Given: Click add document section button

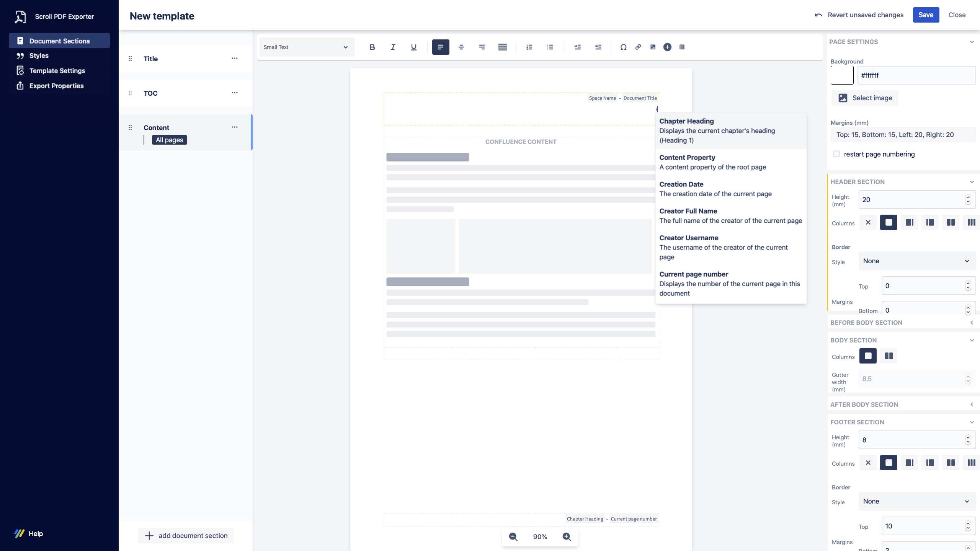Looking at the screenshot, I should [186, 535].
